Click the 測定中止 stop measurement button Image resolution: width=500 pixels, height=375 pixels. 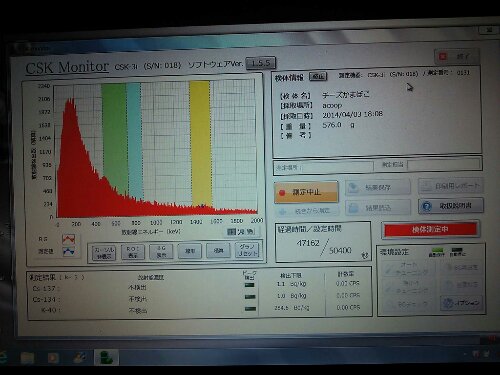(x=306, y=192)
